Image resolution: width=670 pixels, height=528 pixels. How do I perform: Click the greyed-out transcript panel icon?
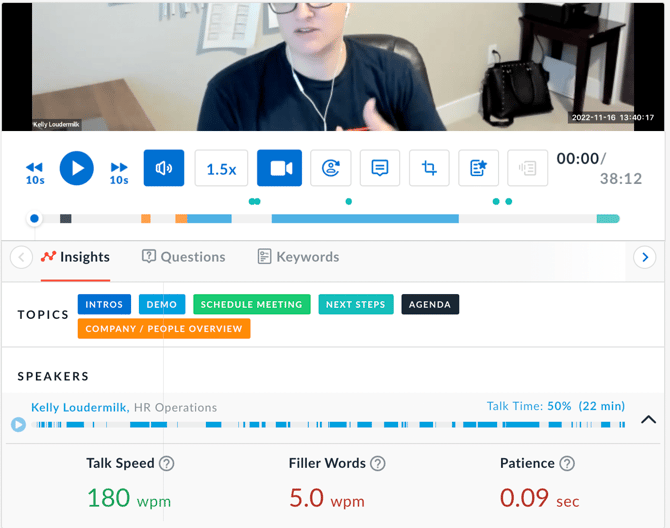click(x=527, y=169)
